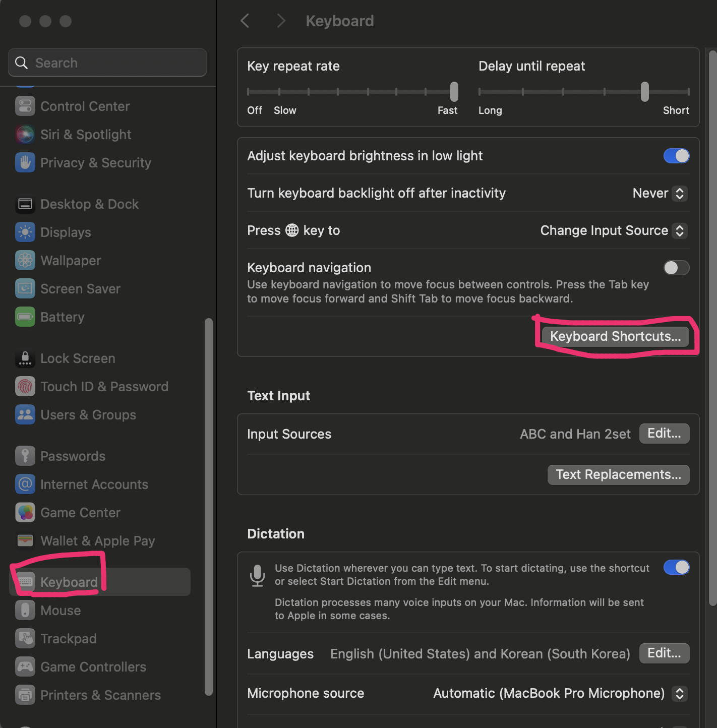Open the Printers & Scanners icon

tap(25, 695)
